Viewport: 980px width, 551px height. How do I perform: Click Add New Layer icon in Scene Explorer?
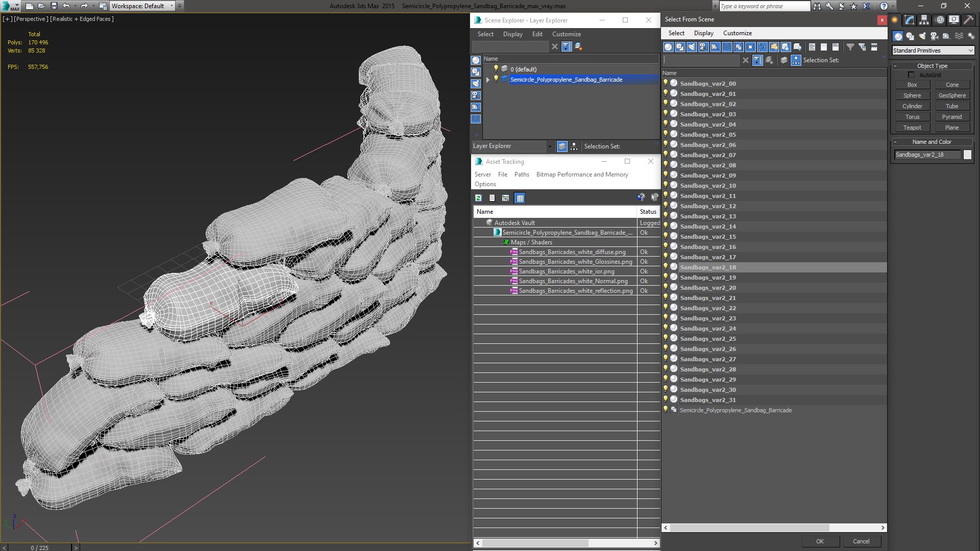[x=578, y=46]
